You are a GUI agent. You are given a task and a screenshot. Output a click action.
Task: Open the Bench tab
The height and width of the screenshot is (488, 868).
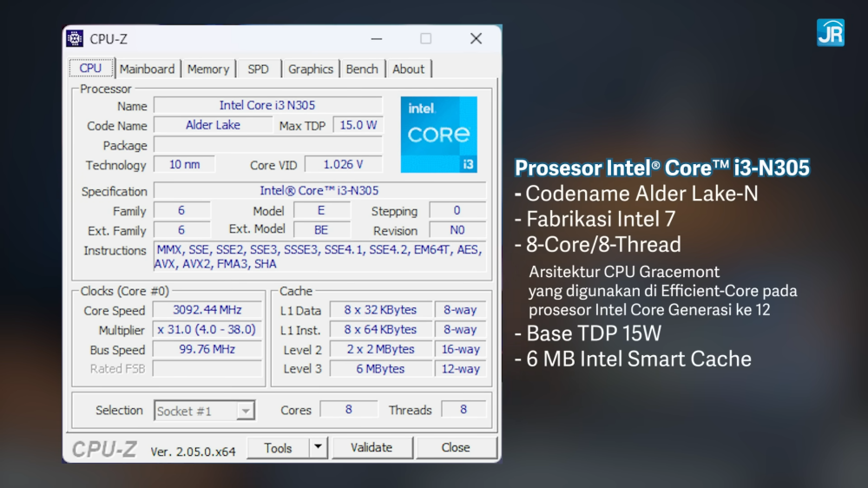[x=362, y=69]
